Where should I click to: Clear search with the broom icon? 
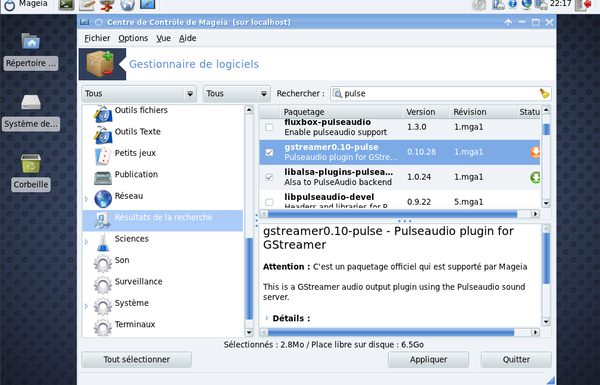point(544,93)
